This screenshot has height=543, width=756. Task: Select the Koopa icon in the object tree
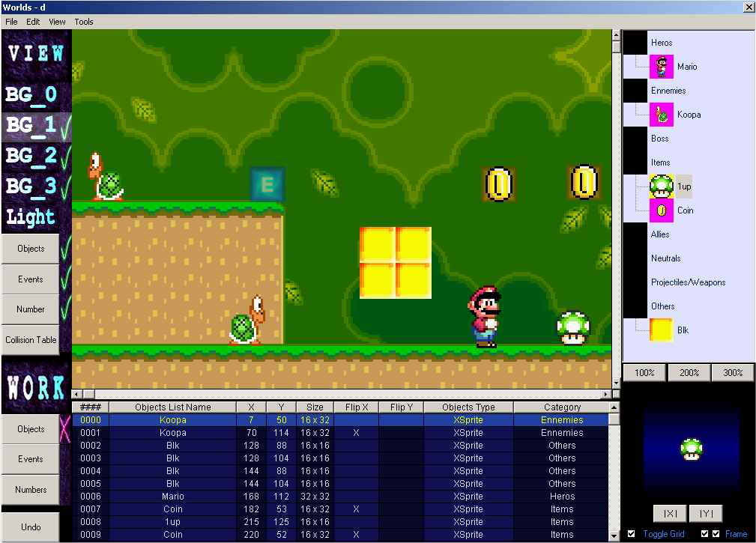662,115
